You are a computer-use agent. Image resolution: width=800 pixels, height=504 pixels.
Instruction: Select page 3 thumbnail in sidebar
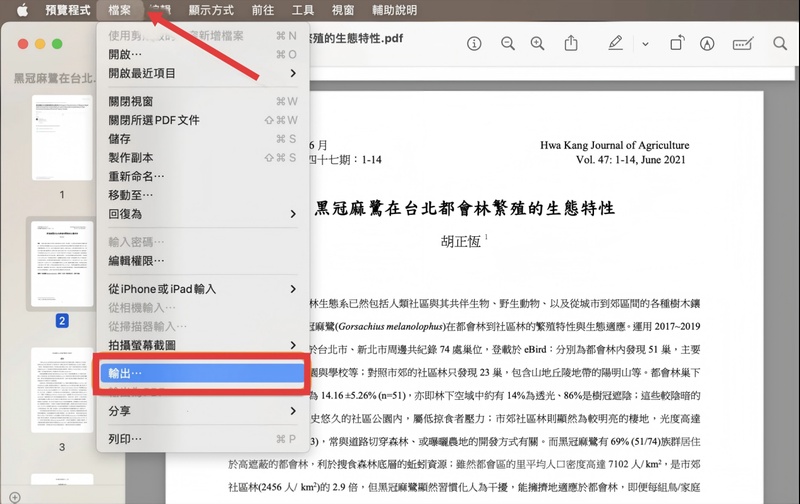(62, 389)
